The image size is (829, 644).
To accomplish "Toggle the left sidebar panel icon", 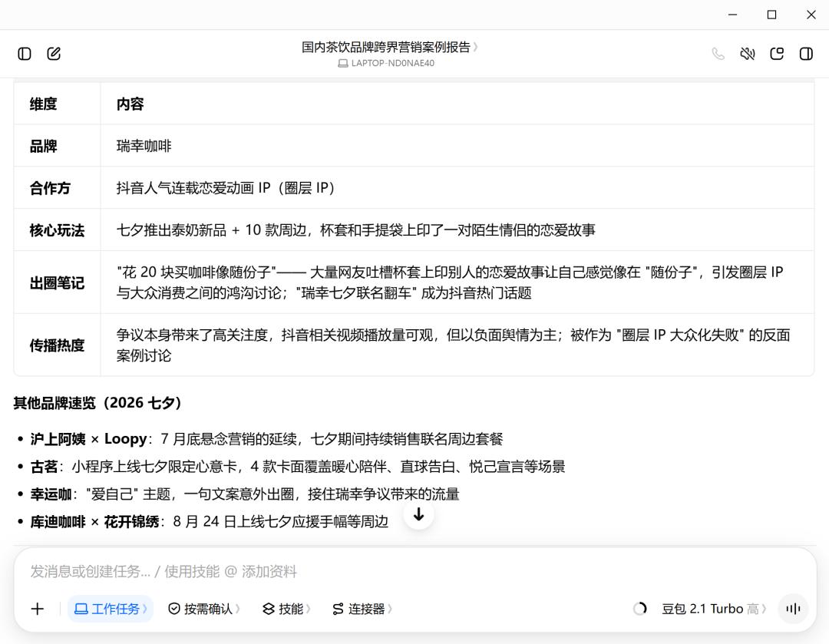I will pyautogui.click(x=25, y=54).
